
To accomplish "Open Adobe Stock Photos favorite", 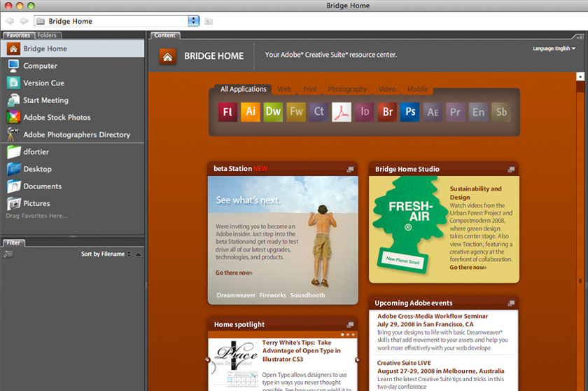I will point(72,118).
